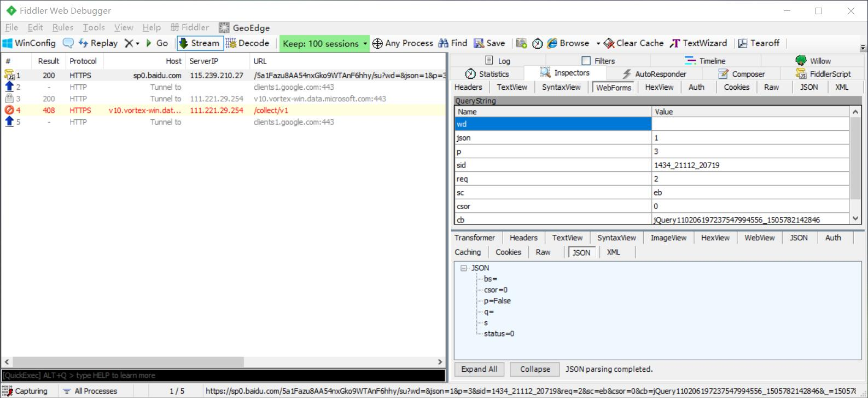868x398 pixels.
Task: Click the Expand All button
Action: pyautogui.click(x=479, y=369)
